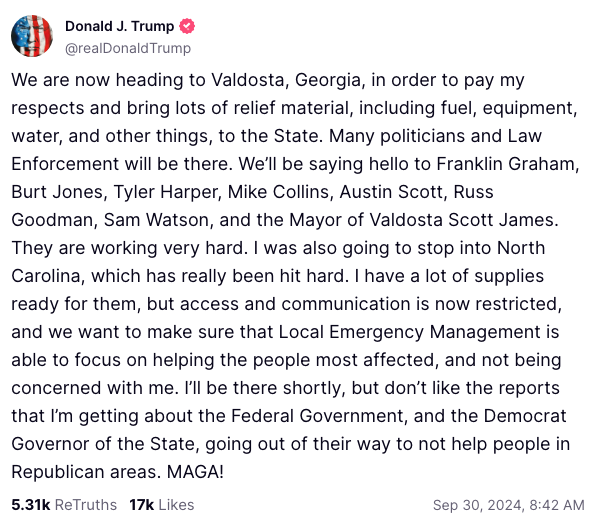Click the name Franklin Graham in post
The width and height of the screenshot is (596, 524).
(x=507, y=164)
